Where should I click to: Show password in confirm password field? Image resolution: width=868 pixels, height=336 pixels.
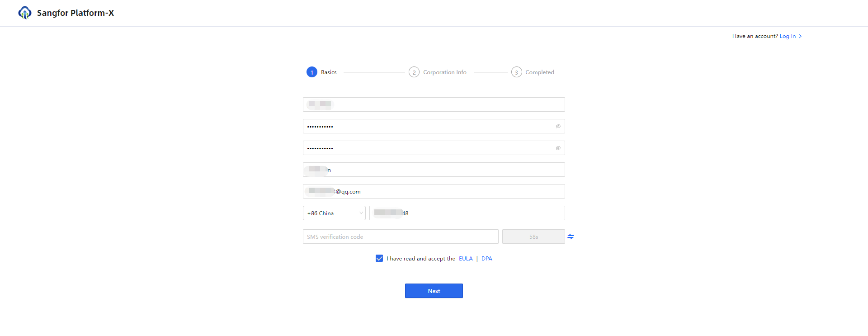point(558,148)
